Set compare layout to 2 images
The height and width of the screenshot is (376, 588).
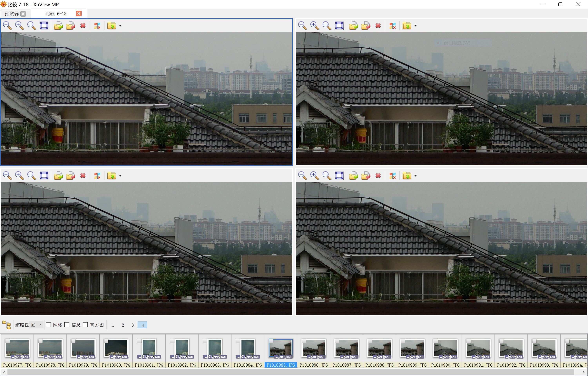click(x=123, y=325)
